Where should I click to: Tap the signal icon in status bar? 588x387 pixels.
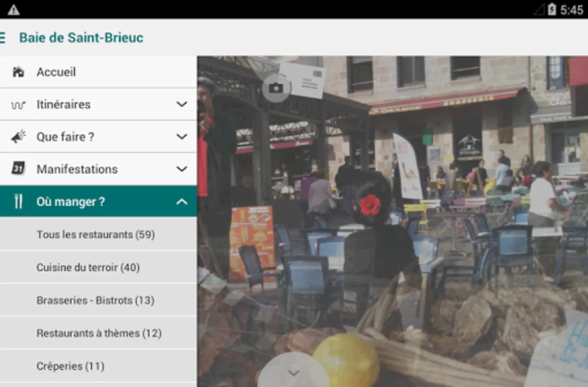coord(539,9)
